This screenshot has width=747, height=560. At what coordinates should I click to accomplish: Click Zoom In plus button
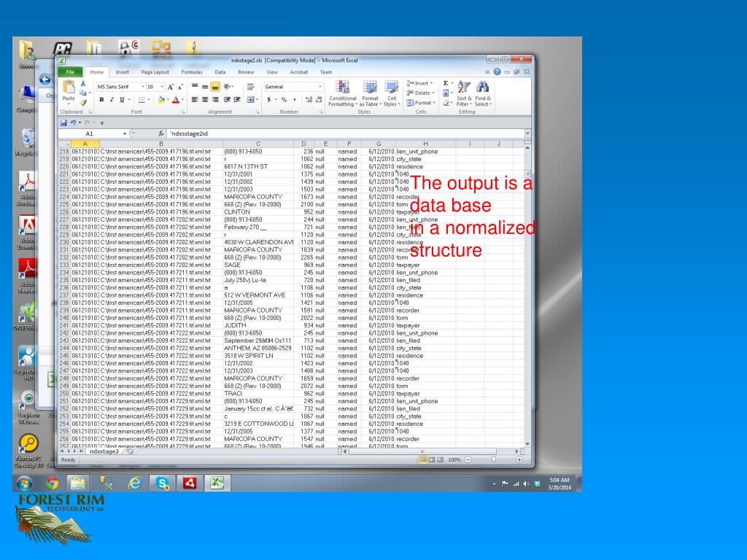click(x=519, y=459)
